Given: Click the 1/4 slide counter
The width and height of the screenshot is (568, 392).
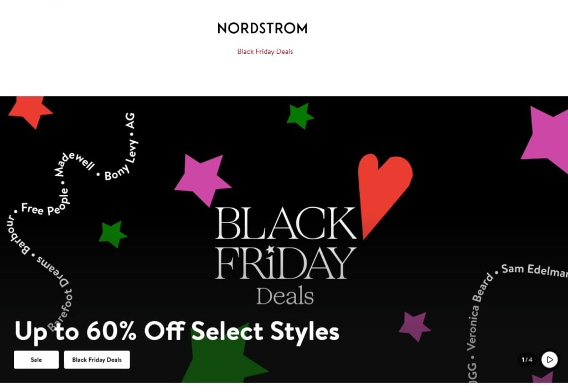Looking at the screenshot, I should (x=526, y=360).
